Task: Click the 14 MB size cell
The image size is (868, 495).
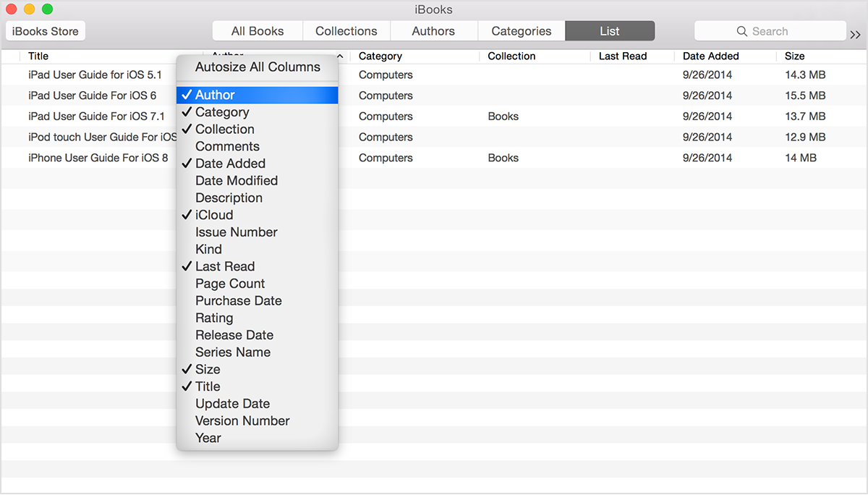Action: (801, 158)
